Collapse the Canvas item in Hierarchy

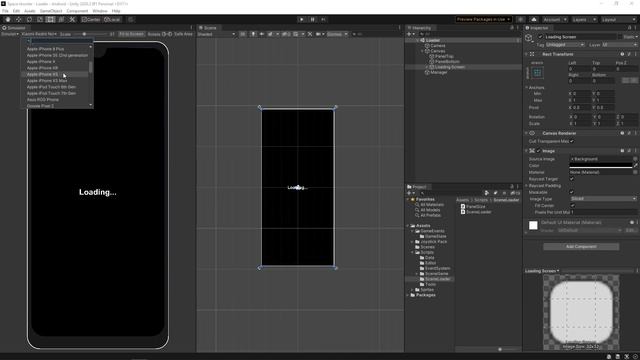(422, 51)
